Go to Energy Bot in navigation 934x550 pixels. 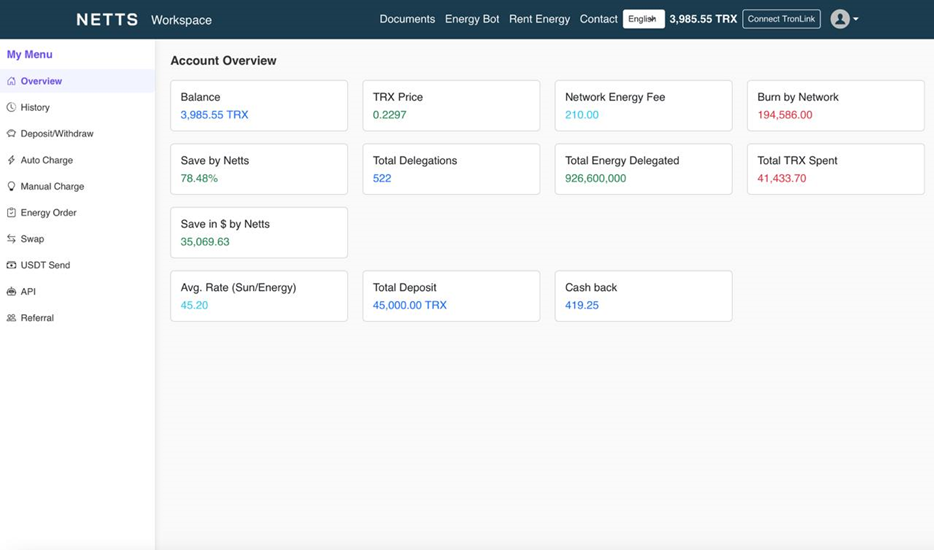(x=472, y=19)
